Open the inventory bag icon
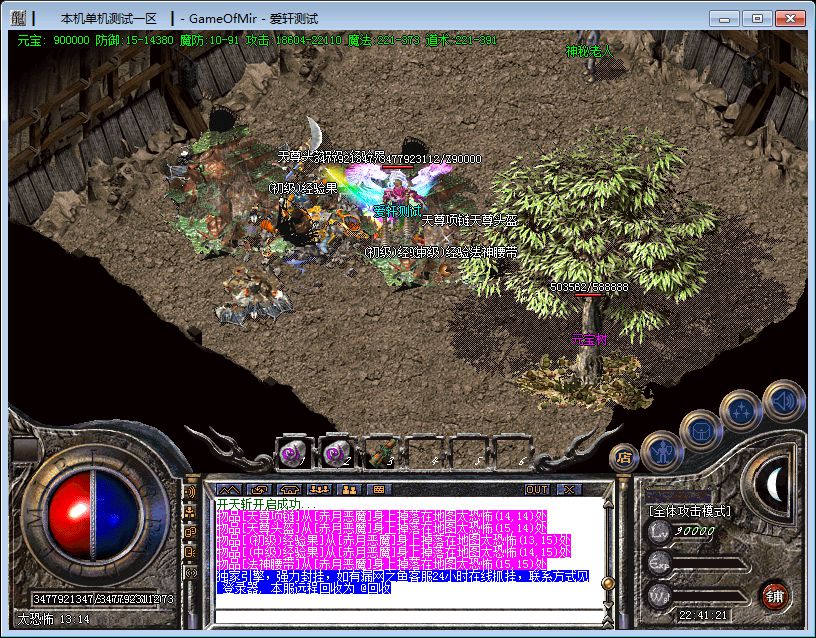816x638 pixels. coord(700,430)
